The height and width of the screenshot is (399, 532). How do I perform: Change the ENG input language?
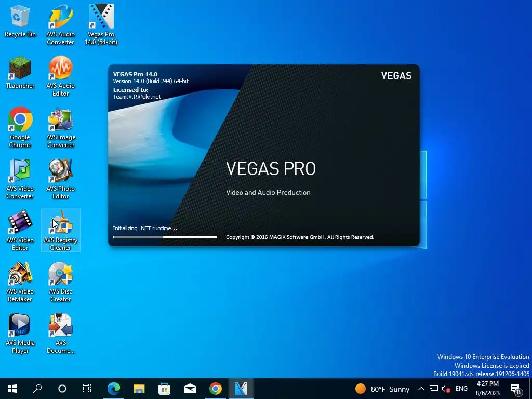coord(461,389)
